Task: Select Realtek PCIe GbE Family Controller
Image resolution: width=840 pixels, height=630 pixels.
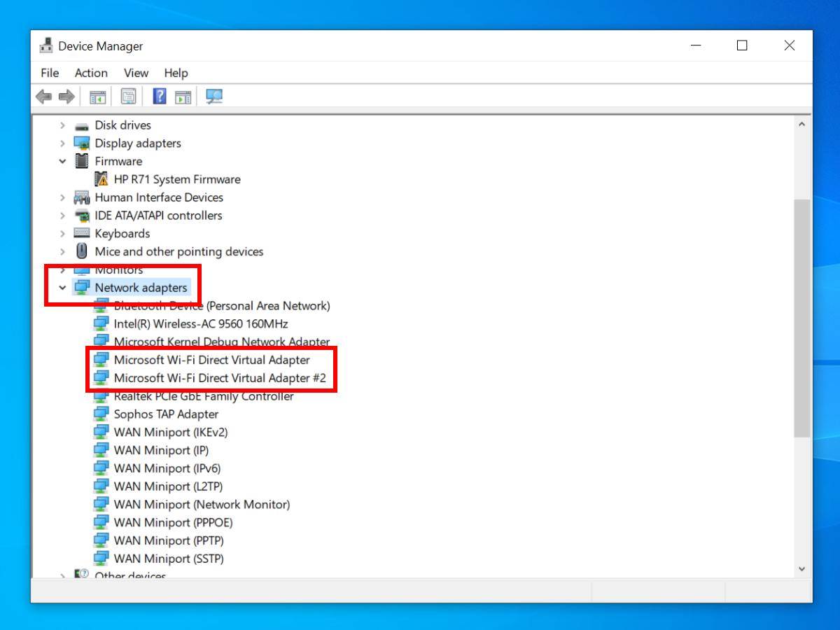Action: tap(204, 396)
